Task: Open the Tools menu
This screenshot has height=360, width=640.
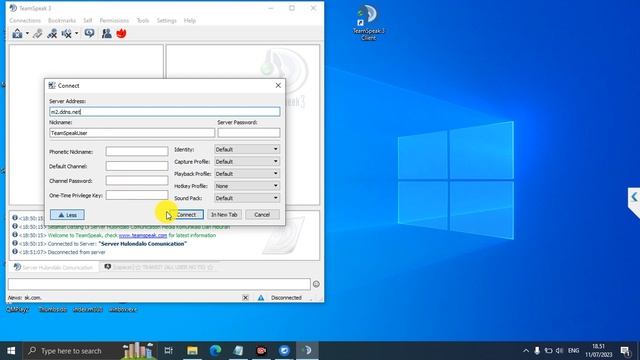Action: coord(143,20)
